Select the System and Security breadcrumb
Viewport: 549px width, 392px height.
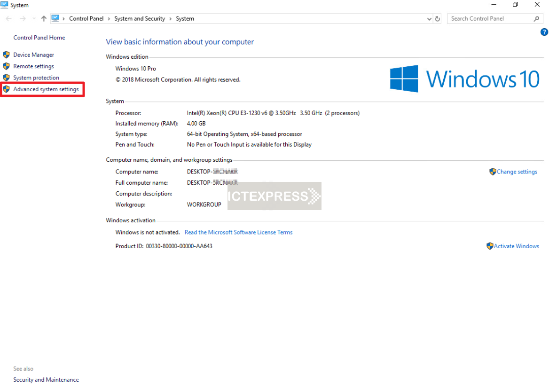[140, 19]
